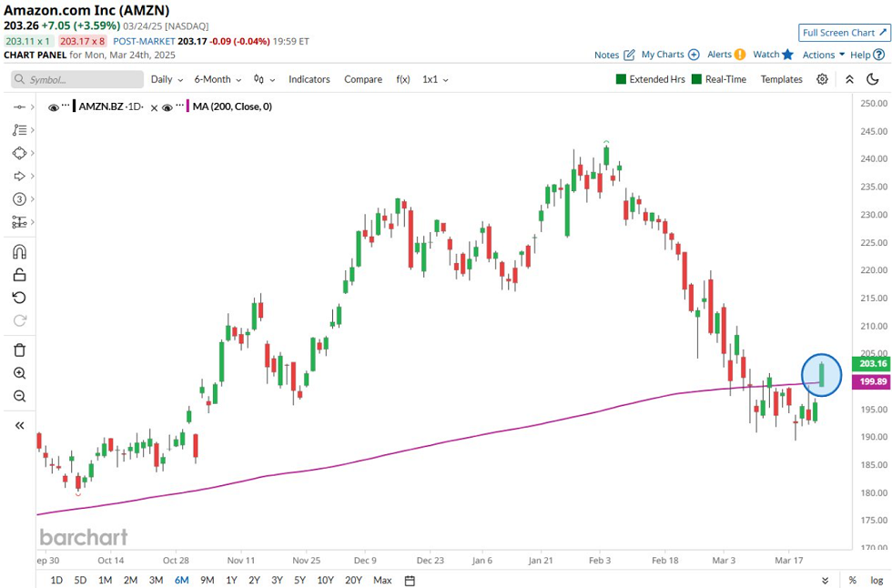Switch to dark mode moon icon

[x=872, y=79]
